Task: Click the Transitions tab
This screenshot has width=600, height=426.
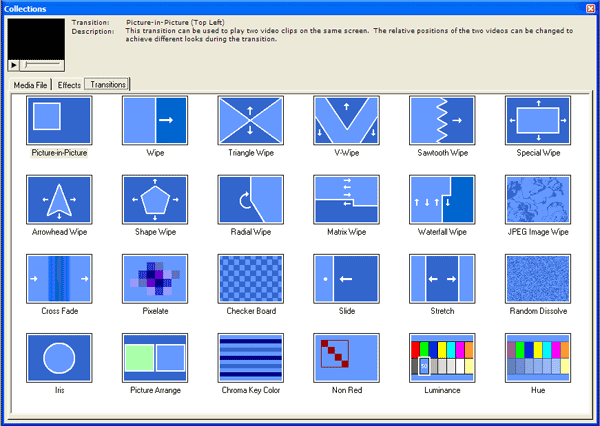Action: tap(108, 85)
